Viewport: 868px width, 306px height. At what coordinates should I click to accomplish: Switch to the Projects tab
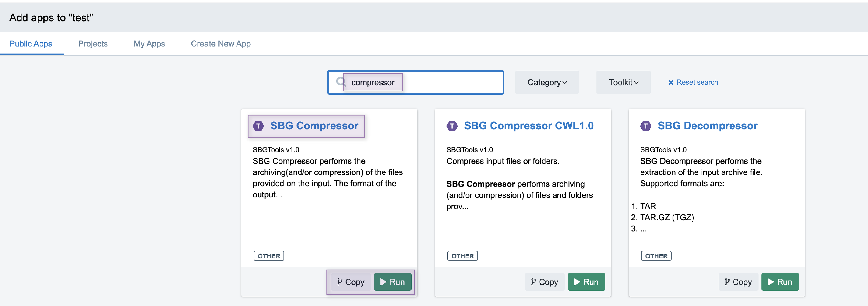(x=93, y=44)
